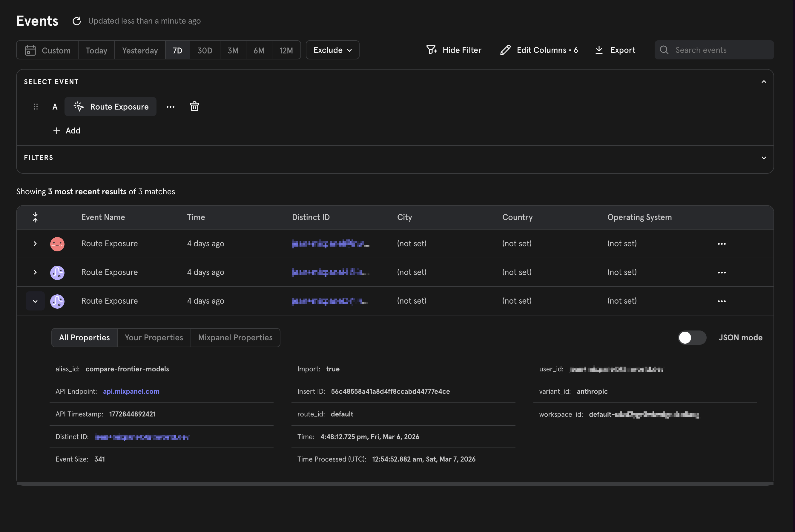Open the Exclude dropdown
795x532 pixels.
[x=332, y=50]
